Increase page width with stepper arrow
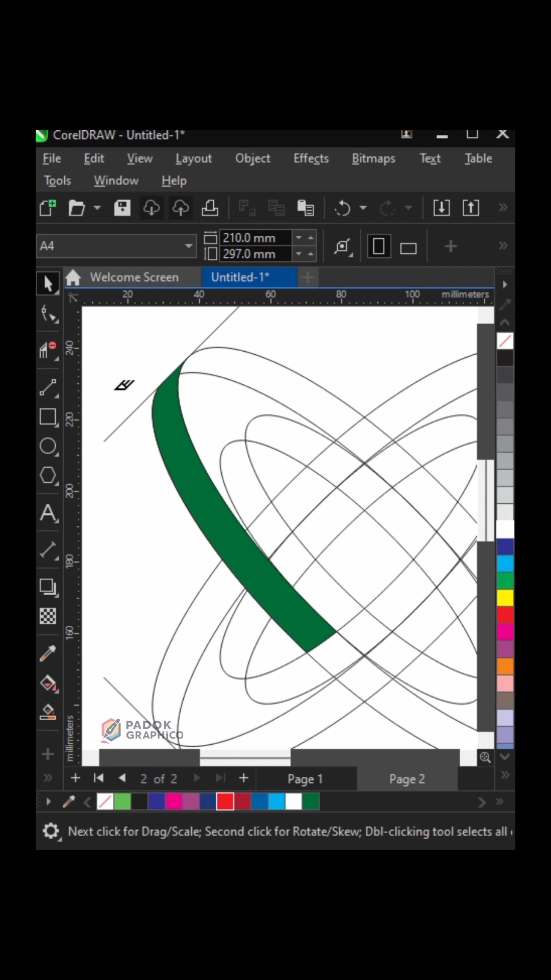Screen dimensions: 551x980 pos(310,238)
